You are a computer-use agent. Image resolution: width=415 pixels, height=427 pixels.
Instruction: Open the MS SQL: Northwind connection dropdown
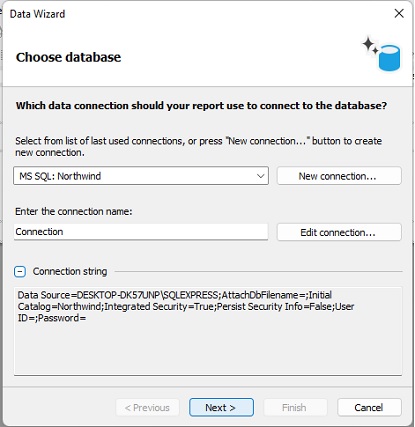tap(141, 176)
